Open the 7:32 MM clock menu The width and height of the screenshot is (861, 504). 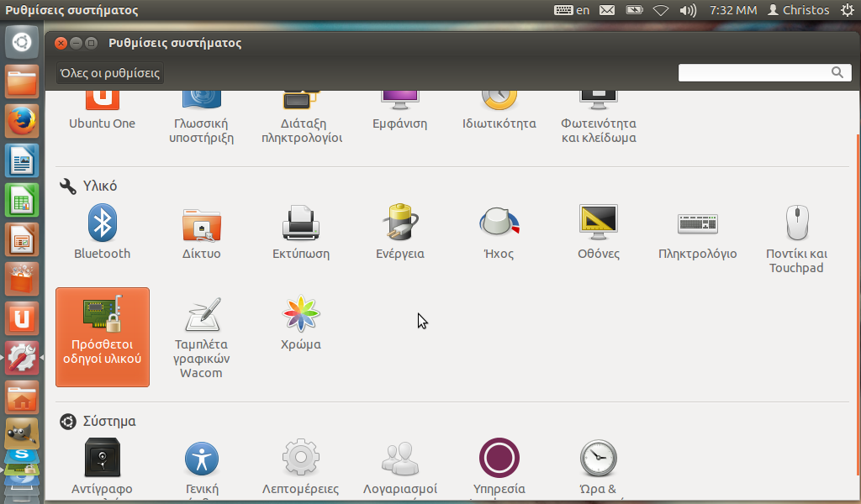(732, 10)
